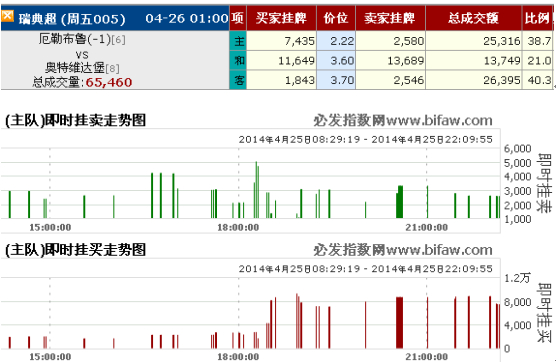The width and height of the screenshot is (556, 362).
Task: Select the 客 row label cell
Action: pos(239,80)
